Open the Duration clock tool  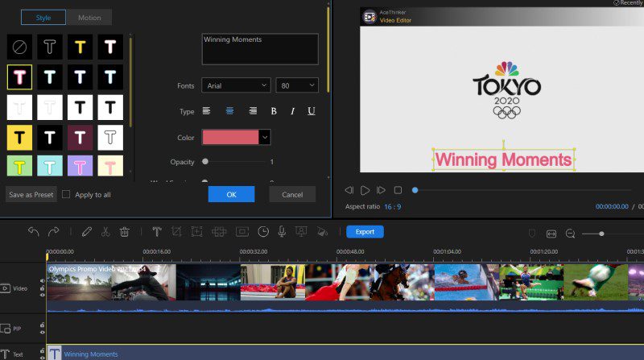pyautogui.click(x=263, y=232)
